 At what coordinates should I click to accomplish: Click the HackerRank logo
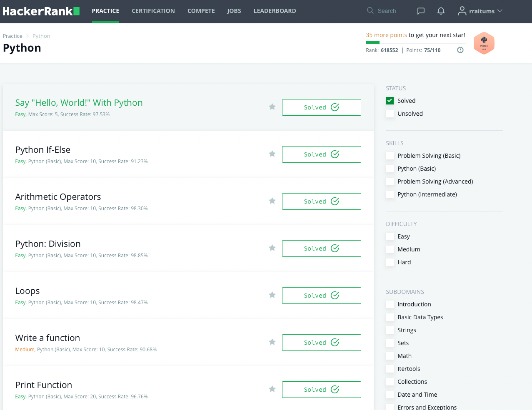[x=41, y=11]
